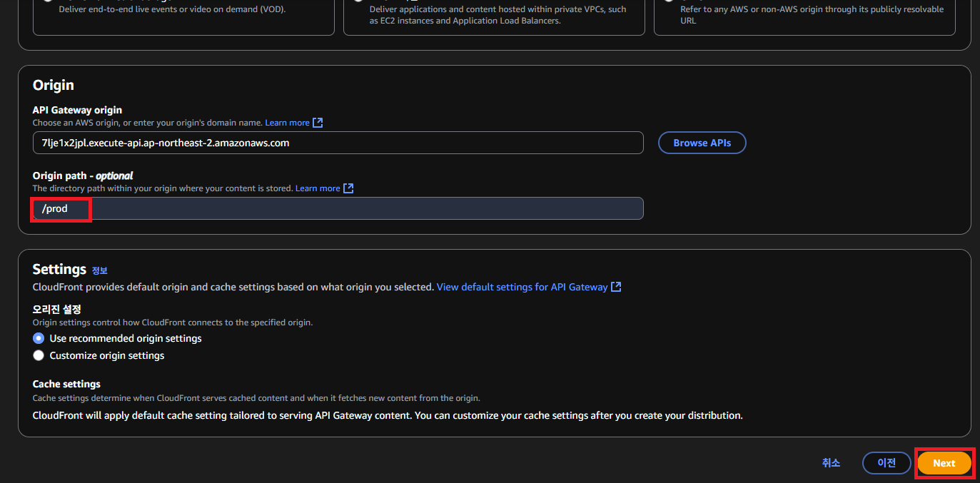The image size is (980, 483).
Task: Click the Origin path - optional label
Action: click(x=83, y=176)
